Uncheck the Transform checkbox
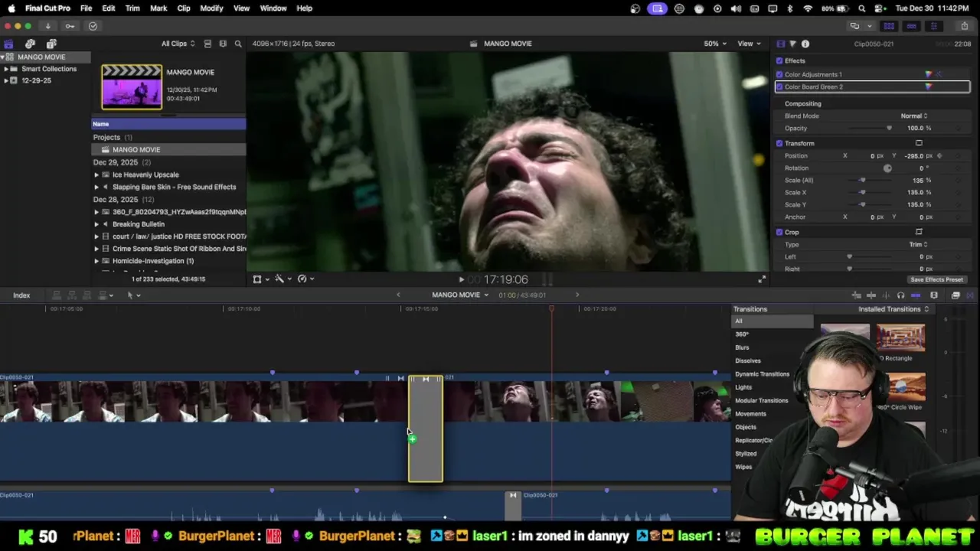Image resolution: width=980 pixels, height=551 pixels. click(x=779, y=143)
